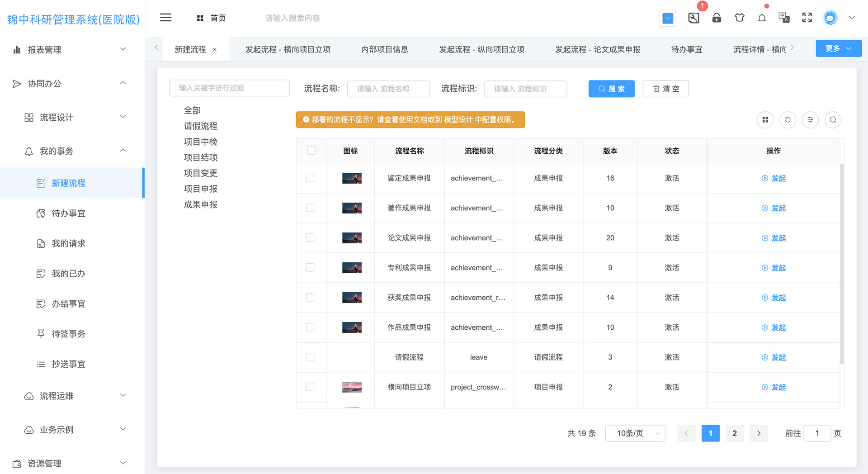Click the table vertical scrollbar
The height and width of the screenshot is (474, 868).
pyautogui.click(x=842, y=262)
